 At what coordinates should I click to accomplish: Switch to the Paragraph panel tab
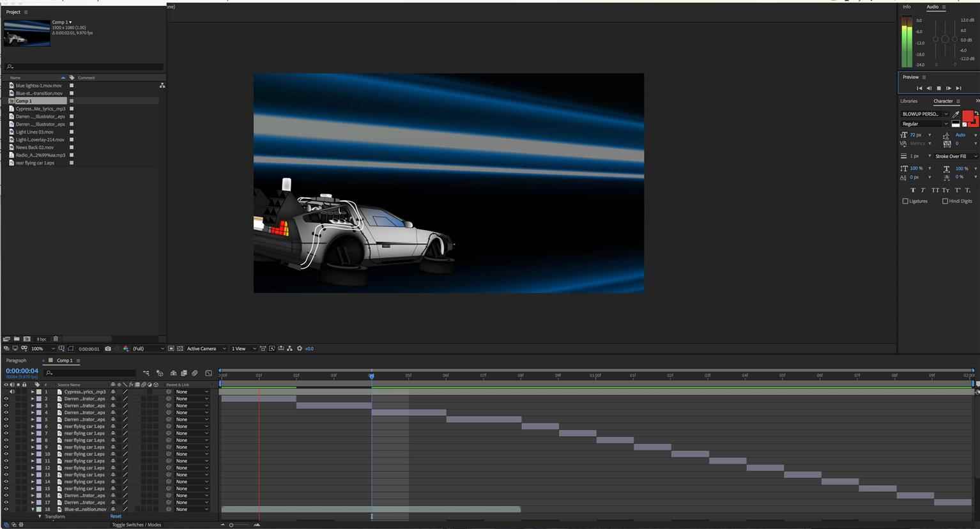[17, 360]
